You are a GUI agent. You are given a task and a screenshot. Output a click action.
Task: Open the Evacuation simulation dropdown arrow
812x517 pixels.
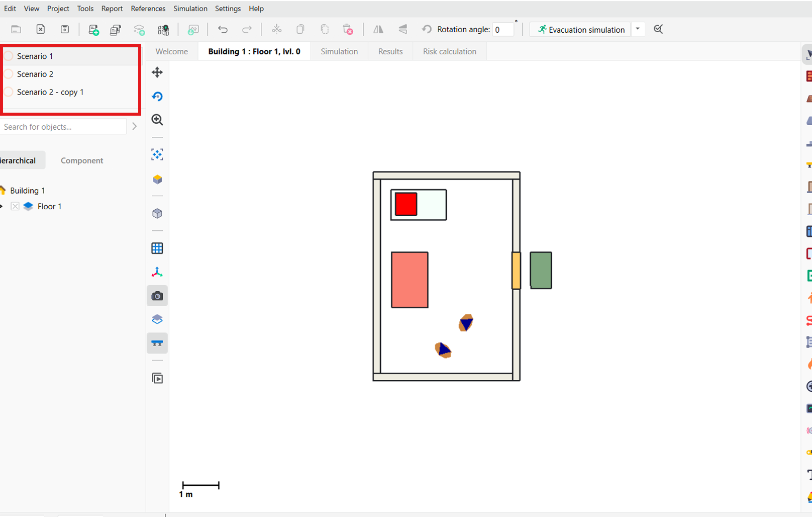pyautogui.click(x=638, y=29)
